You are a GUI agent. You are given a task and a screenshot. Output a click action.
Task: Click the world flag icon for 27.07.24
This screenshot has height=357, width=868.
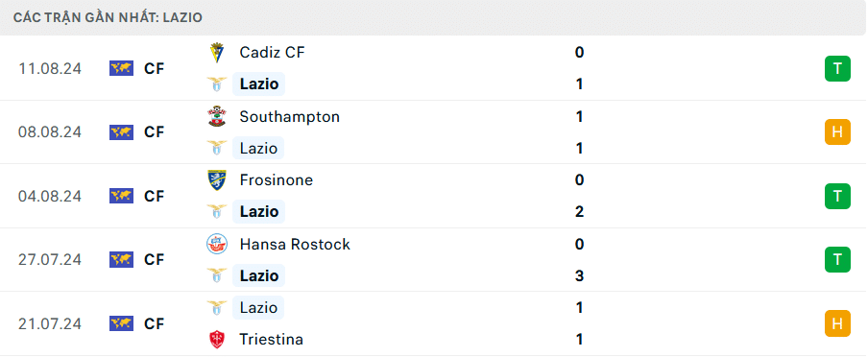(x=121, y=259)
